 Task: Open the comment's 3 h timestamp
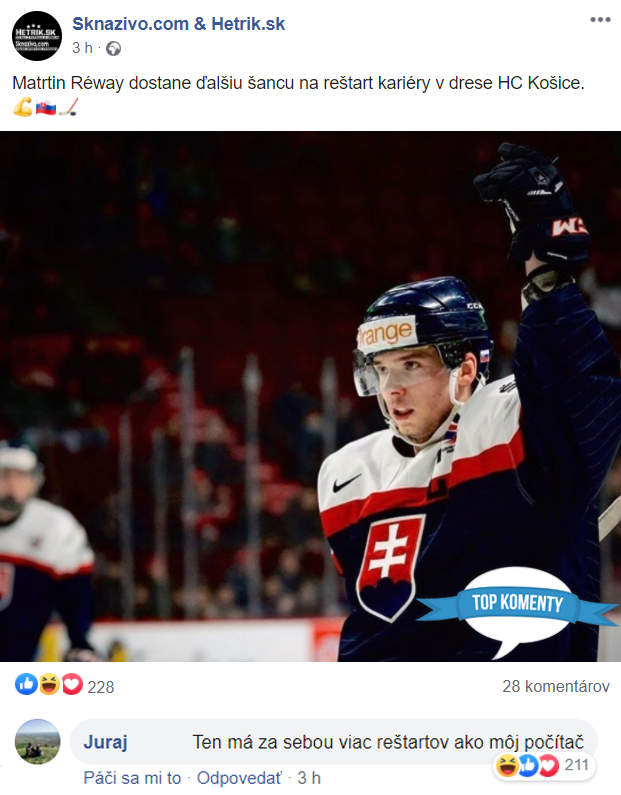tap(309, 778)
